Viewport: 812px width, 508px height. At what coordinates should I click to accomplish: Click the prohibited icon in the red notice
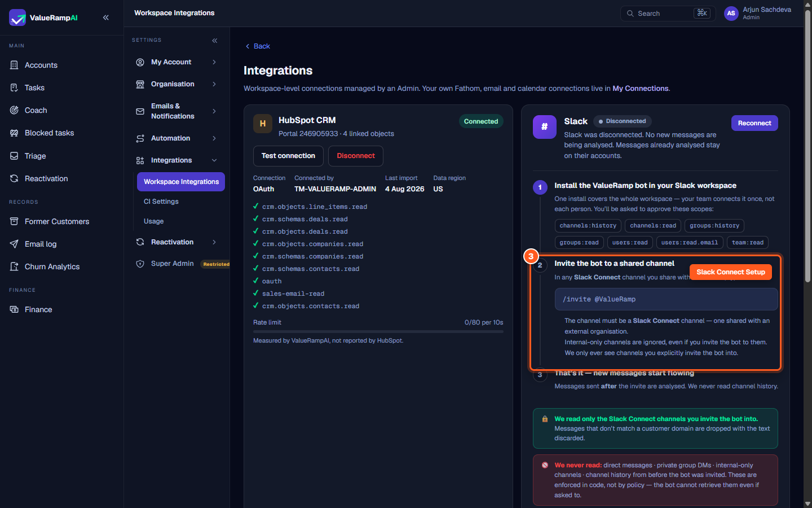coord(545,465)
